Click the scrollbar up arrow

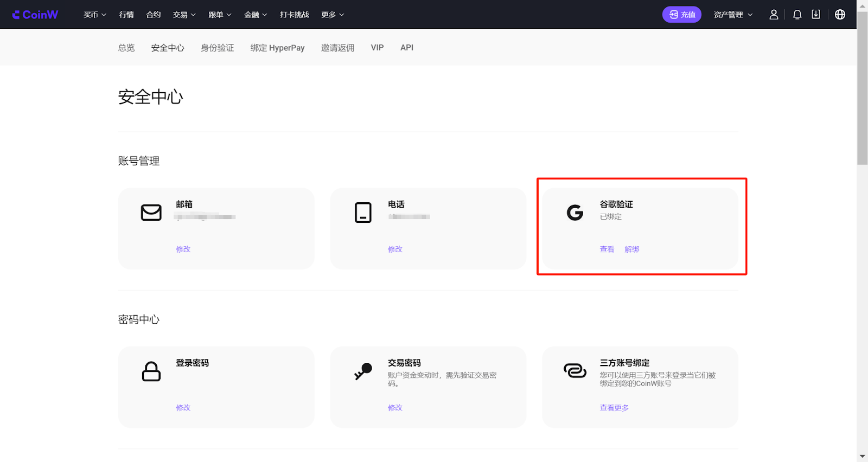click(862, 5)
